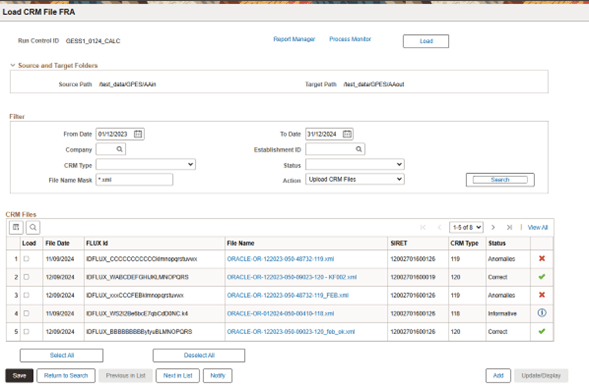Open file ORACLE-OR-122023-050-09023-120_feb_ok.xml

[x=291, y=332]
